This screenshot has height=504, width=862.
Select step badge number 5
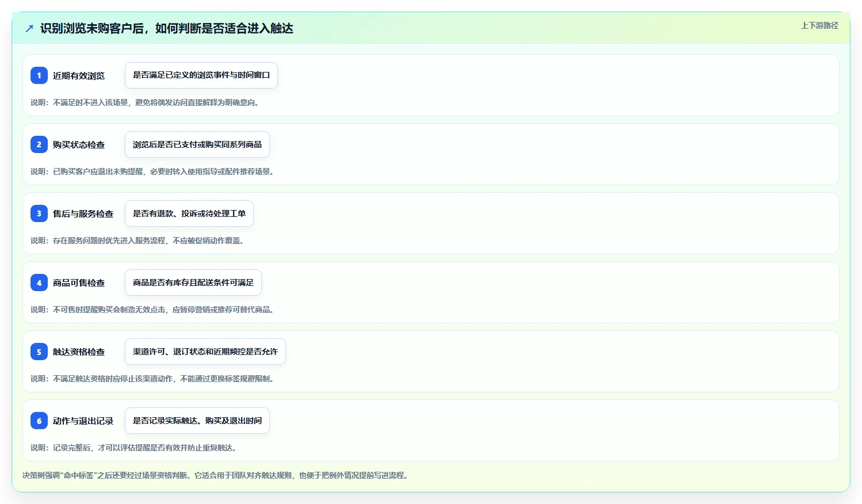pyautogui.click(x=39, y=352)
